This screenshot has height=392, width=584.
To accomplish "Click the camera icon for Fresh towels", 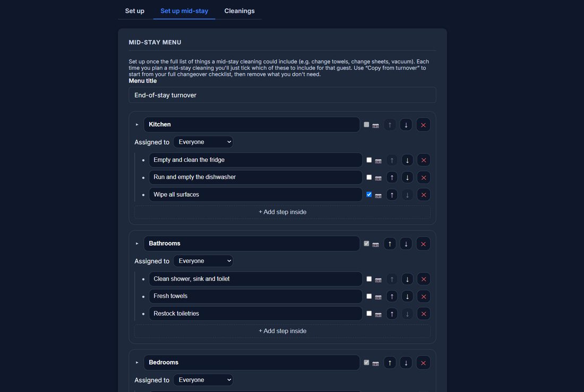I will [378, 297].
